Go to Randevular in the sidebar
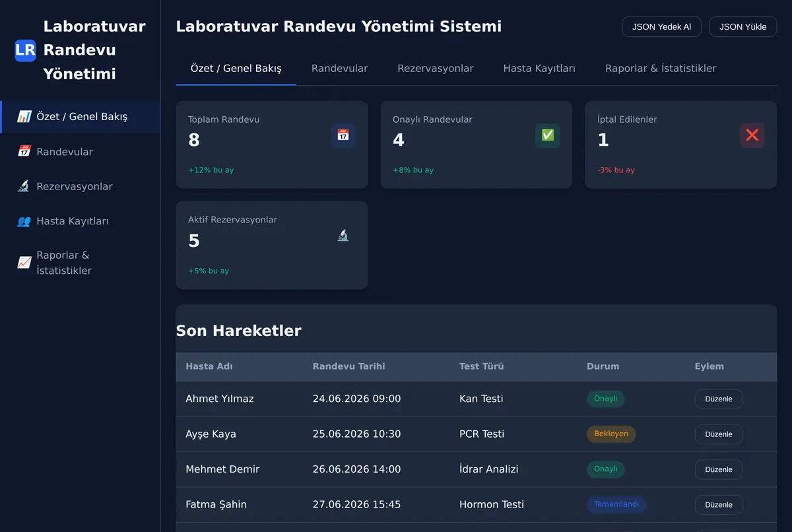The width and height of the screenshot is (792, 532). coord(81,152)
